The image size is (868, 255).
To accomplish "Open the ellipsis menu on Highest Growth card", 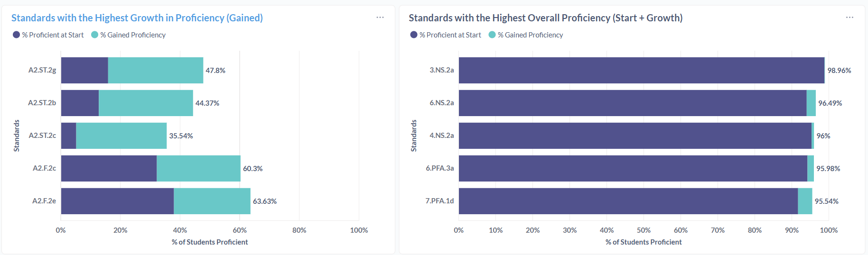I will click(380, 18).
